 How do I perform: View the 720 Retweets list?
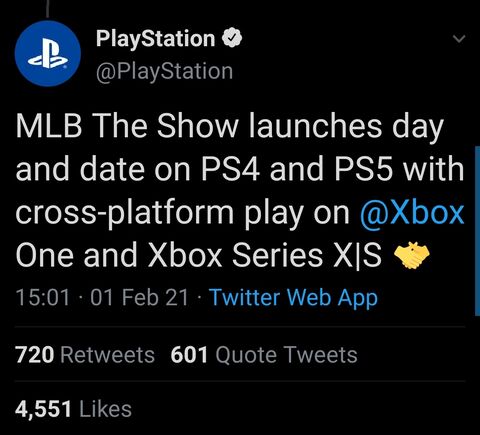[85, 355]
